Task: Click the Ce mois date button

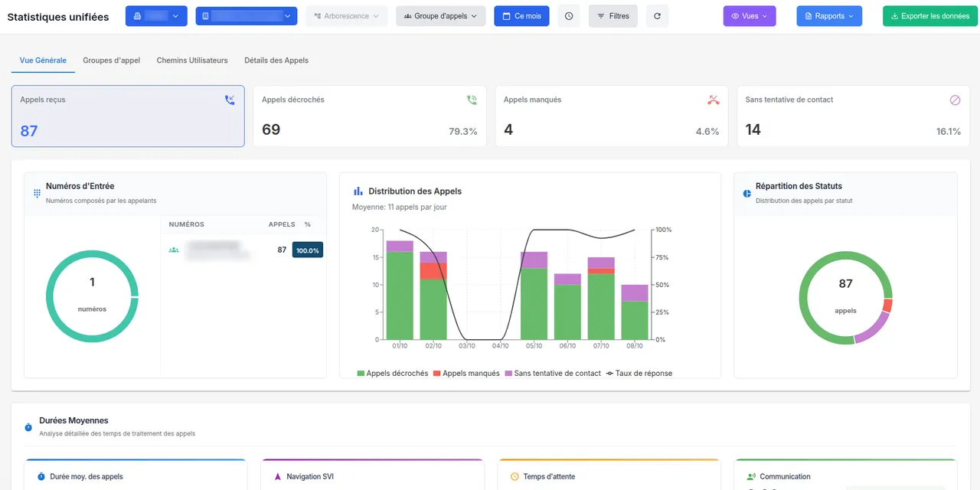Action: [x=521, y=16]
